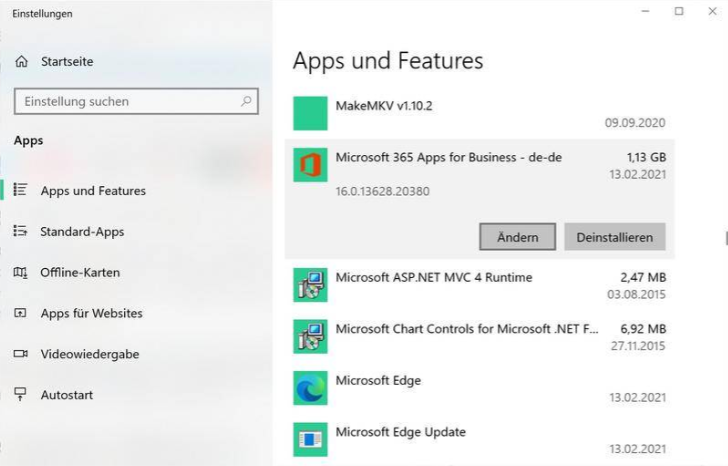This screenshot has height=466, width=728.
Task: Click the 1,13 GB size value
Action: [x=646, y=157]
